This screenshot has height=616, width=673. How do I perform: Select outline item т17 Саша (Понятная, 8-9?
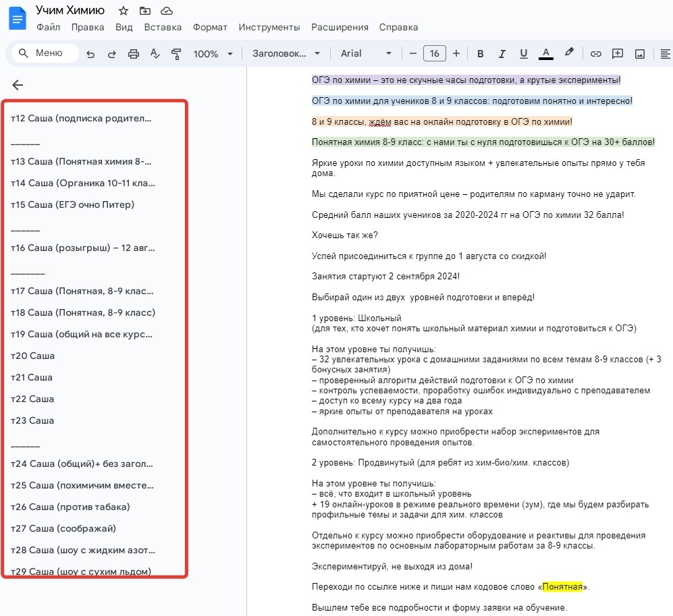coord(82,291)
